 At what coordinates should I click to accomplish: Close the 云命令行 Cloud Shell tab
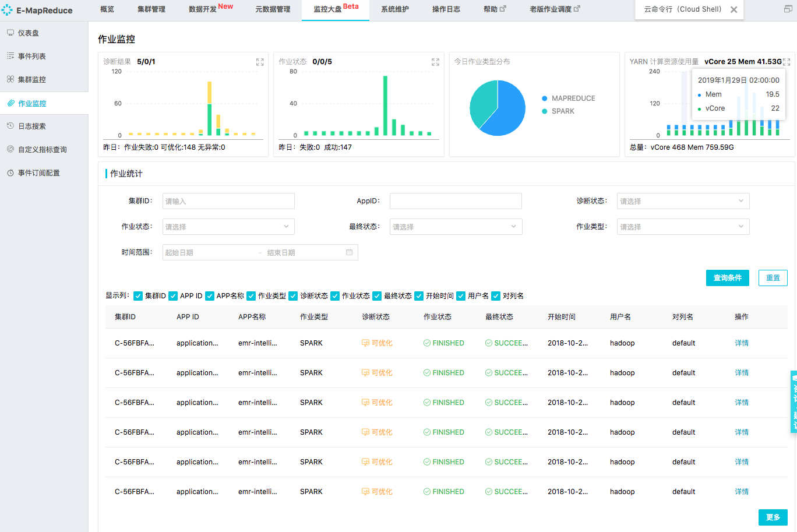[733, 10]
